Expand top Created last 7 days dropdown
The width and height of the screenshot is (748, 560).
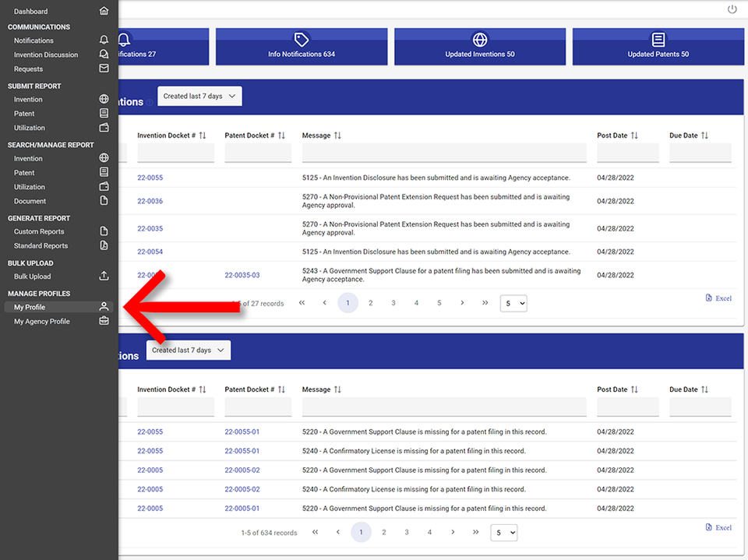pyautogui.click(x=199, y=96)
